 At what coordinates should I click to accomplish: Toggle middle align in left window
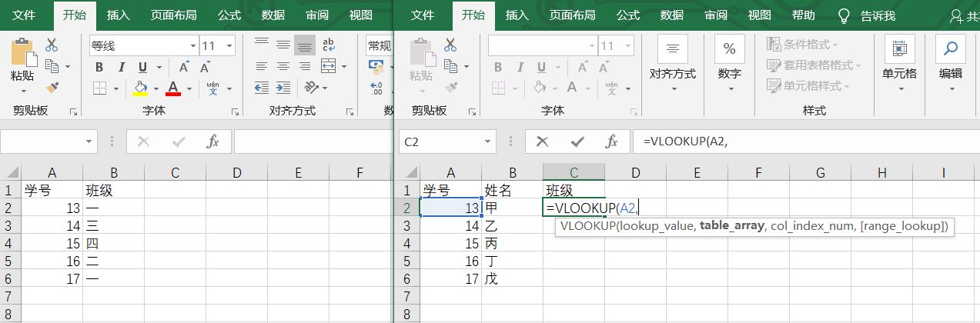pos(283,45)
